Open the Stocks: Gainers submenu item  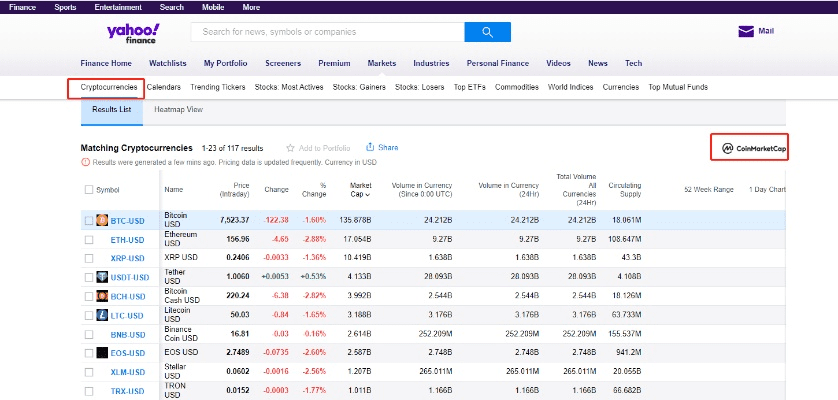tap(360, 87)
